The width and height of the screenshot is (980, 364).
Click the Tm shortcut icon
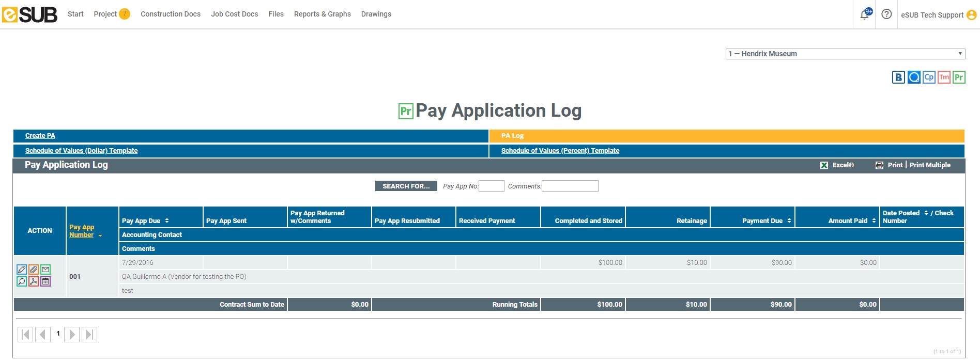[x=944, y=77]
